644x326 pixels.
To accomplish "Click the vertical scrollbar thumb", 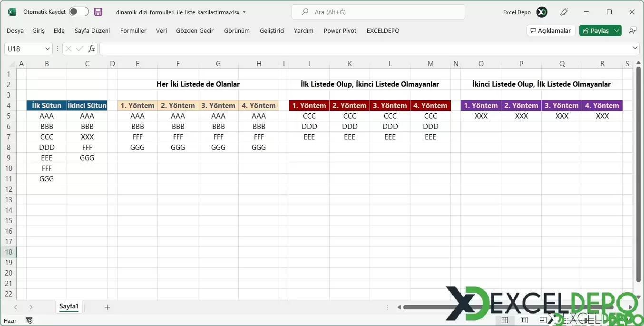I will coord(639,174).
